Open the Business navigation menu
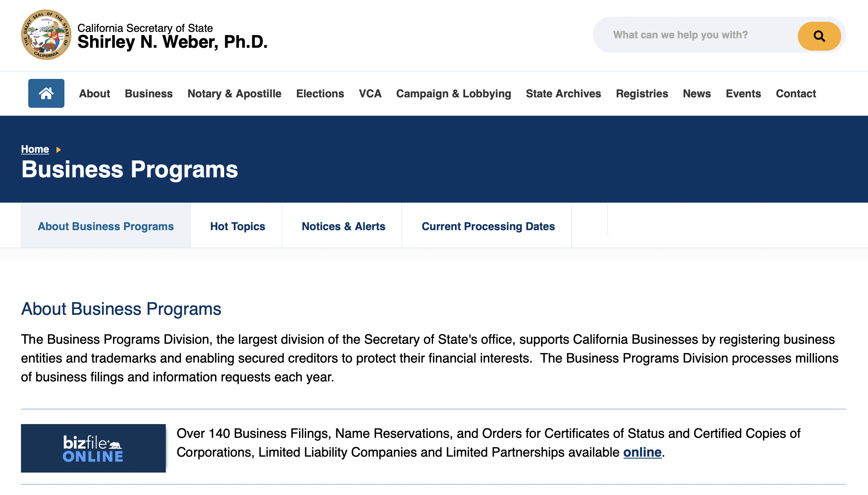Screen dimensions: 868x495 pos(149,94)
